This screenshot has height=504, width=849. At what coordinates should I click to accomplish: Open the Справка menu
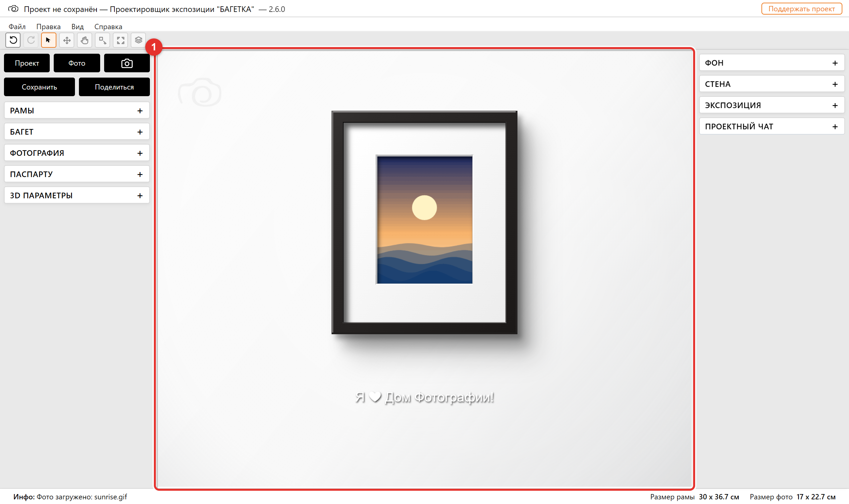click(108, 27)
